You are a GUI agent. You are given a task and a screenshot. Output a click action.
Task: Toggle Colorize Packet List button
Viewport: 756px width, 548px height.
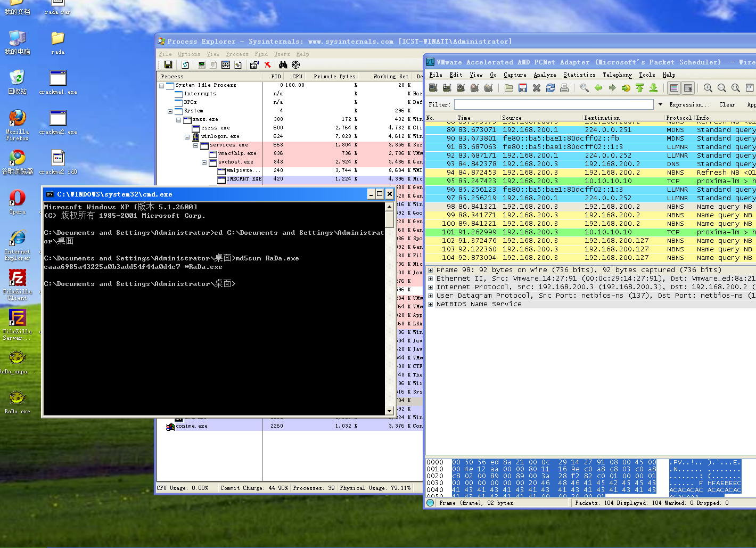[x=675, y=88]
